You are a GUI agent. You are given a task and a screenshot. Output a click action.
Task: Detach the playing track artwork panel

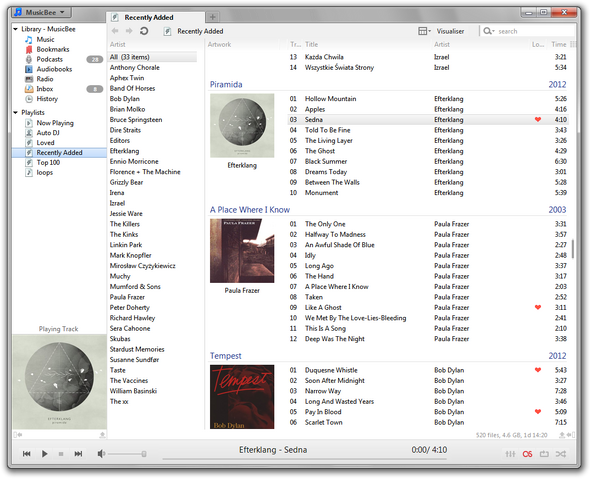tap(102, 435)
